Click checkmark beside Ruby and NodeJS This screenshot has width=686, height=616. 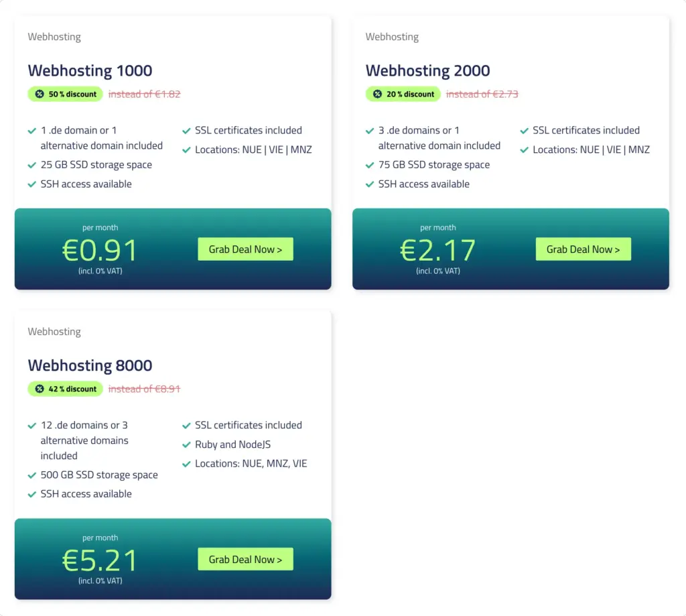pyautogui.click(x=186, y=445)
